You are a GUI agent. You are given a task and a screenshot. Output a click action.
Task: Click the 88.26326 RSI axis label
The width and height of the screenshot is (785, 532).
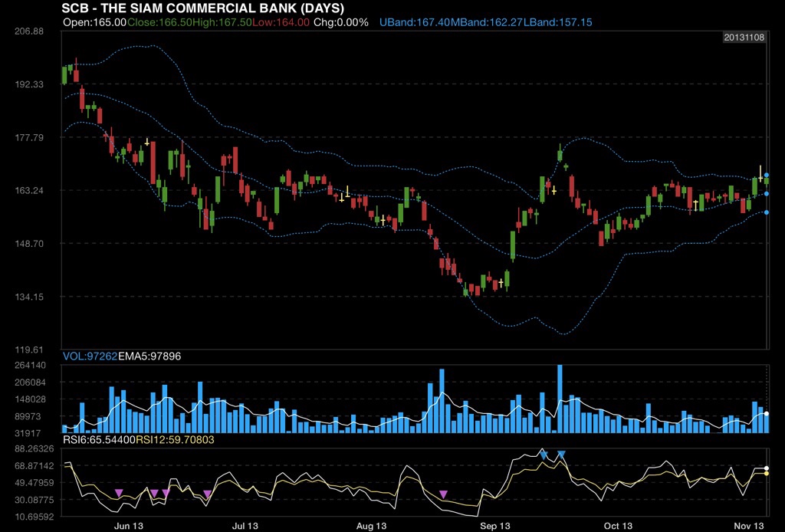pyautogui.click(x=34, y=449)
